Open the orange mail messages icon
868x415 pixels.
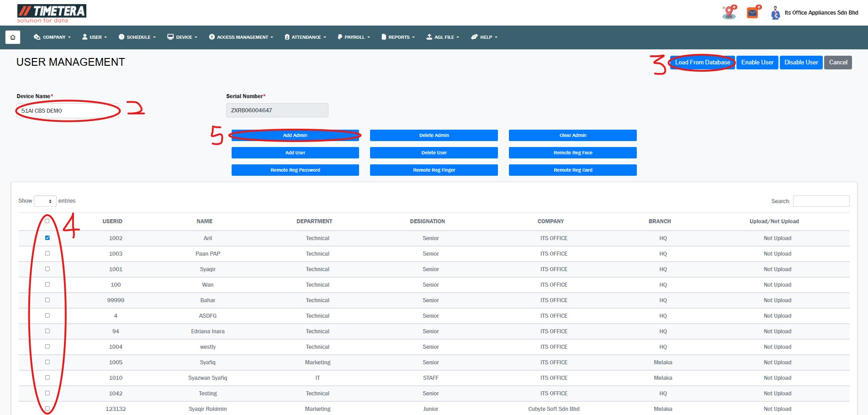click(x=753, y=12)
